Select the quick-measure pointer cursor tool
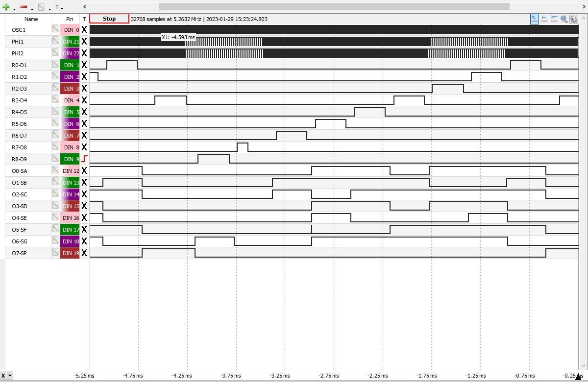The image size is (588, 382). click(x=534, y=19)
